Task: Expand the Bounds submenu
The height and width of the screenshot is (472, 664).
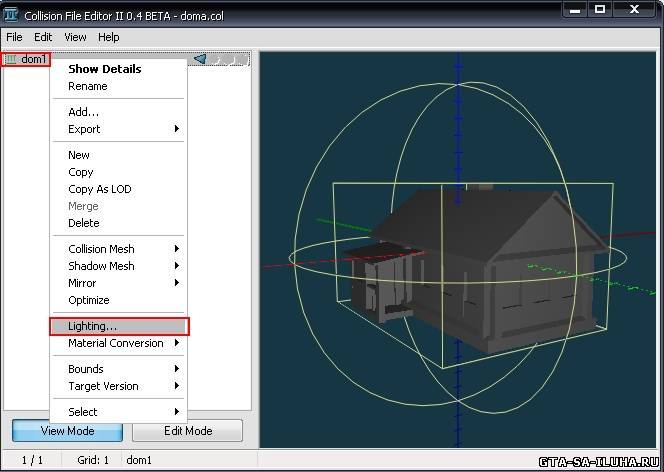Action: (119, 369)
